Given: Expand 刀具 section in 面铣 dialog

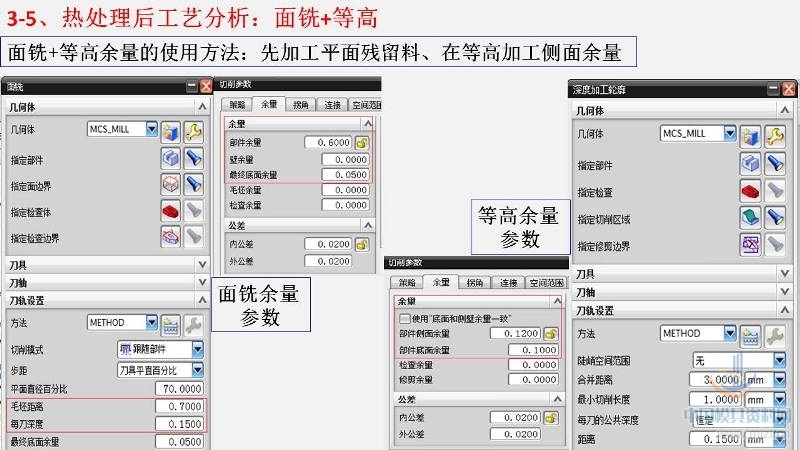Looking at the screenshot, I should [202, 264].
